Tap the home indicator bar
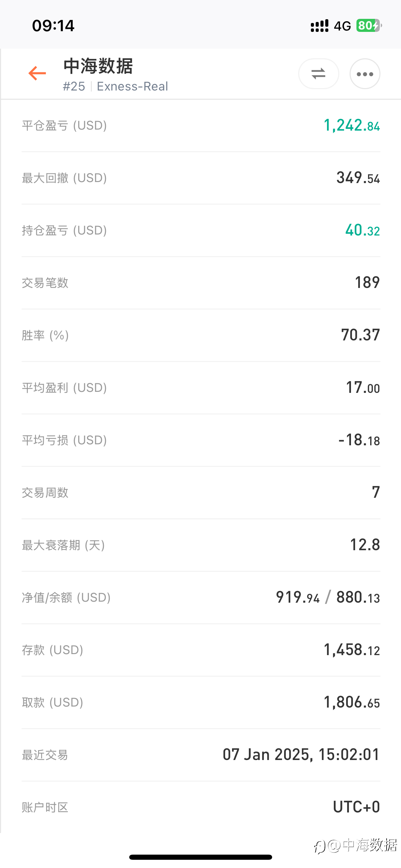Viewport: 401px width, 868px height. pos(200,857)
